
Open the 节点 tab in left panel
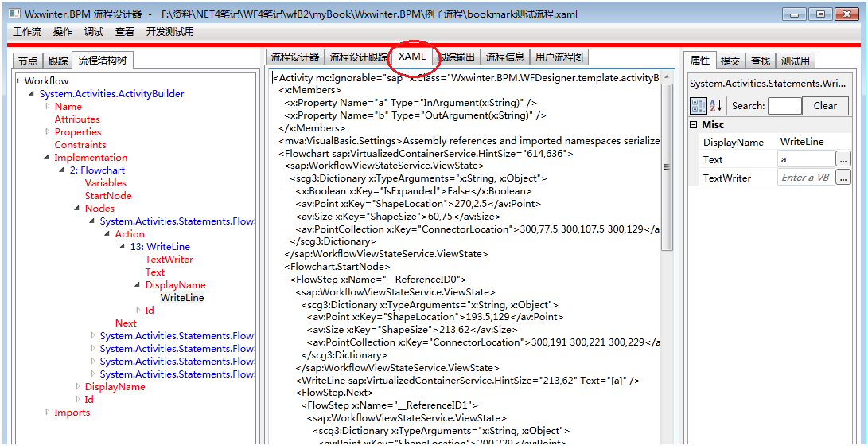tap(28, 61)
